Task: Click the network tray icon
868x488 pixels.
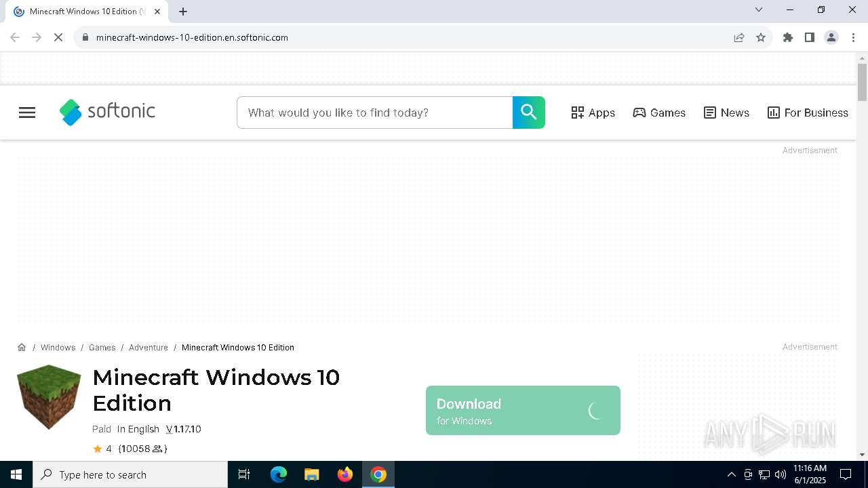Action: pyautogui.click(x=764, y=474)
